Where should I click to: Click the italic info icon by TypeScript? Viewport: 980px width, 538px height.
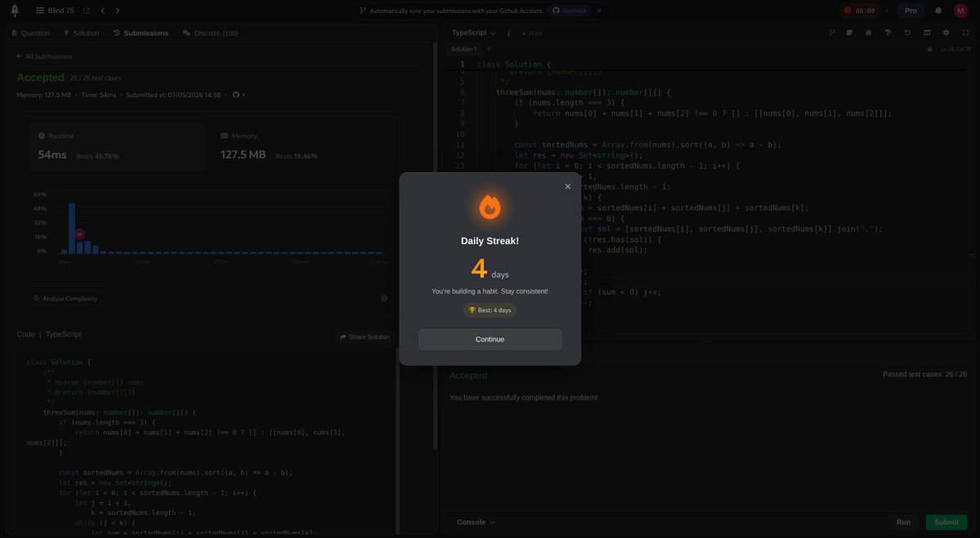(509, 33)
